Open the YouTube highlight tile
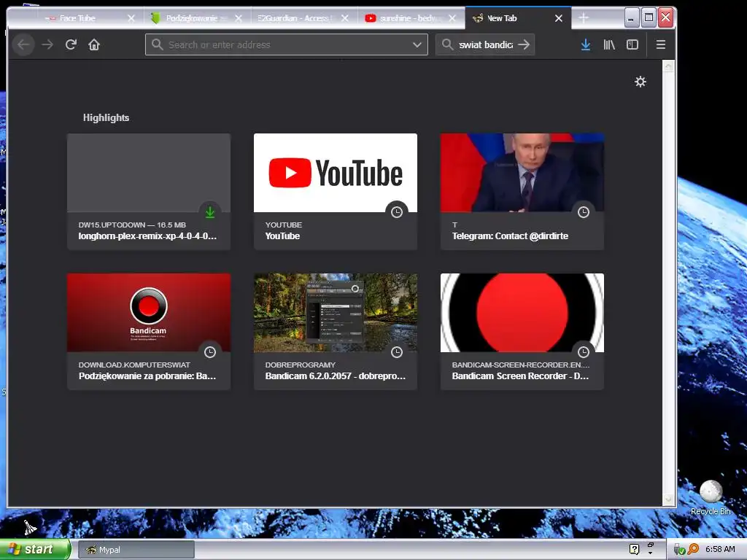The image size is (747, 560). [x=336, y=192]
